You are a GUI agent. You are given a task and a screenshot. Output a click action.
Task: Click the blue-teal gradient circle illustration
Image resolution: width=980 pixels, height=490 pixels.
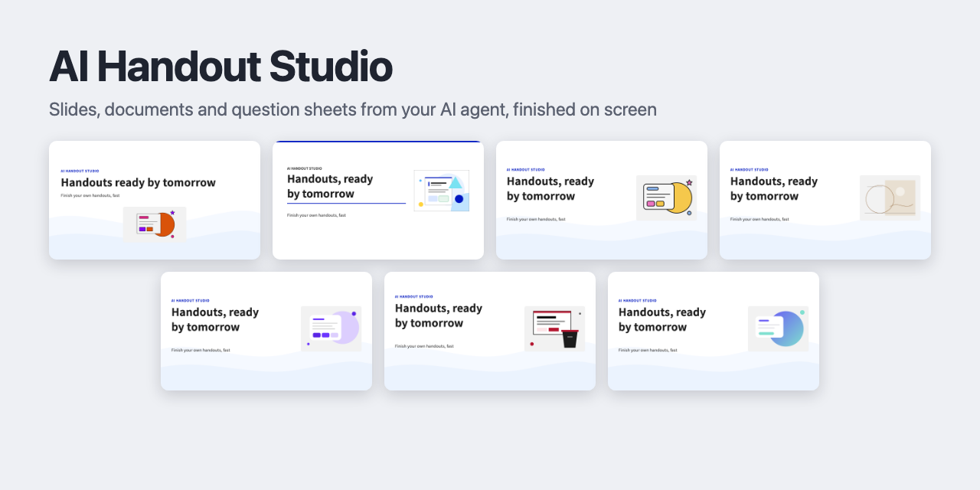pos(778,328)
